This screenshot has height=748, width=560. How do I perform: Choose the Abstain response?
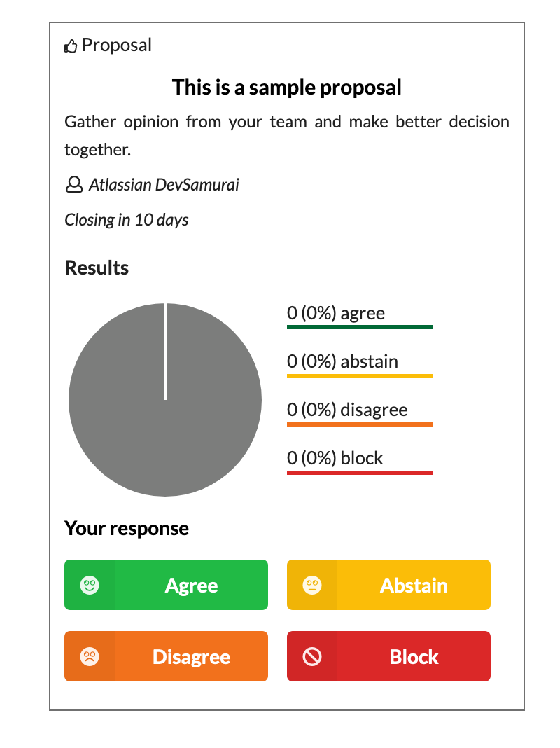(414, 585)
